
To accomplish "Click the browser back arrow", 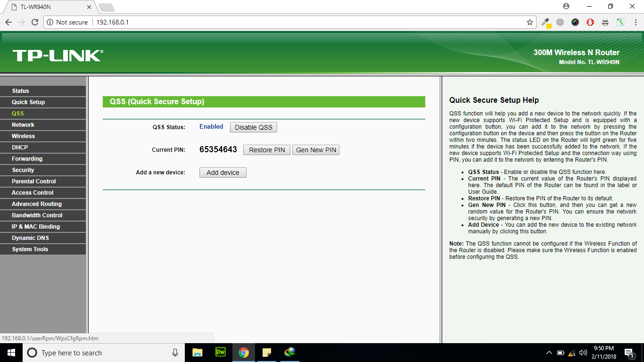I will 8,22.
